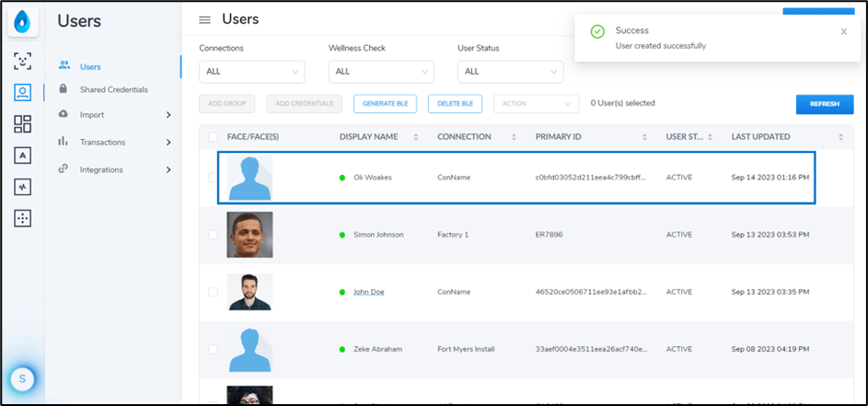
Task: Click the Delete BLE button
Action: [x=455, y=104]
